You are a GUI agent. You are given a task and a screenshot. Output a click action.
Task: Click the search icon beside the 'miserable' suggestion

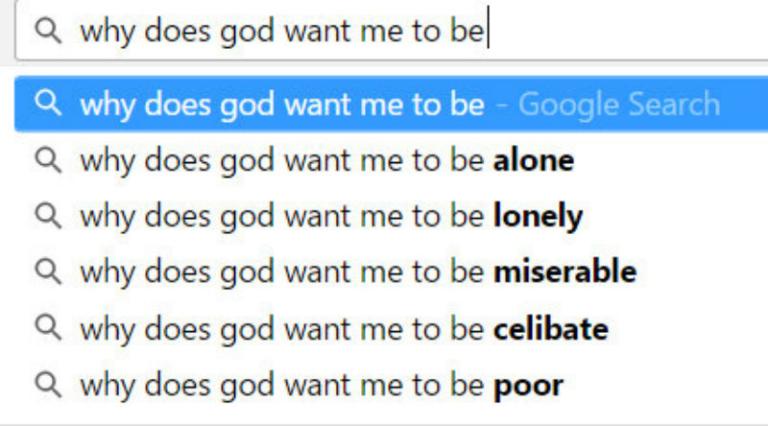tap(48, 272)
